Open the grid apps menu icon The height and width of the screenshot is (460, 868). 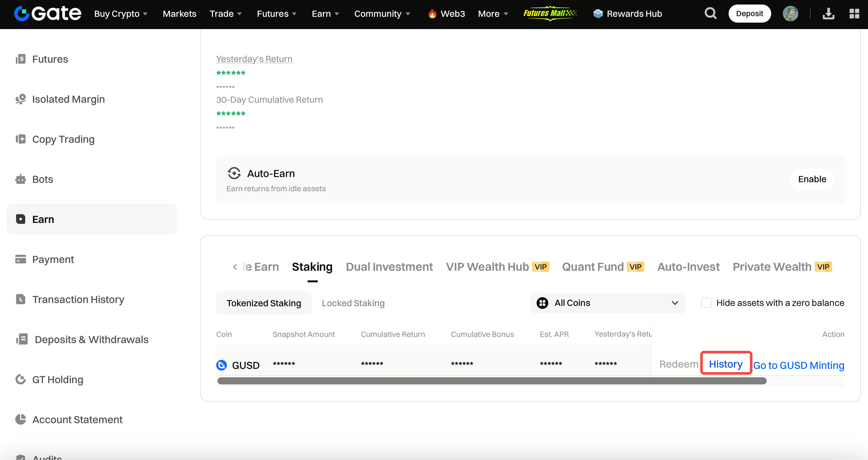tap(854, 14)
